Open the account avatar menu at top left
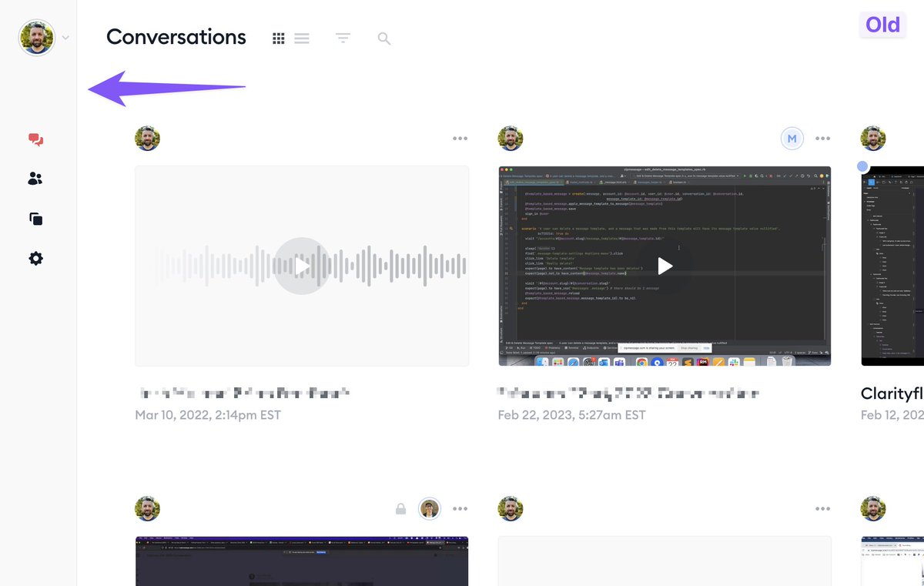 coord(37,38)
